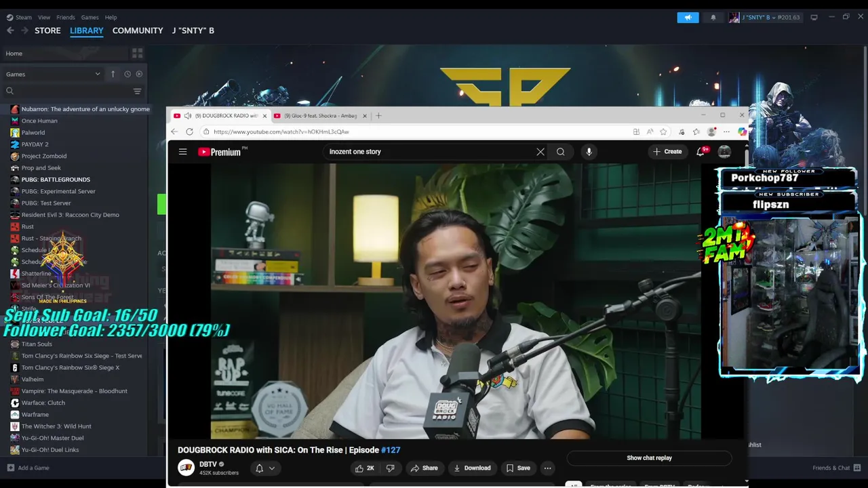Open the View menu in Steam

click(x=44, y=17)
